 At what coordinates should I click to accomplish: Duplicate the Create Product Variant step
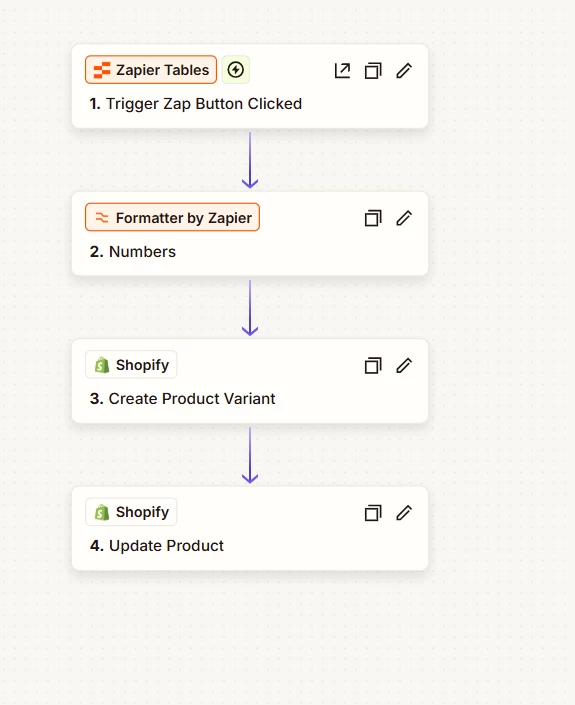coord(373,366)
